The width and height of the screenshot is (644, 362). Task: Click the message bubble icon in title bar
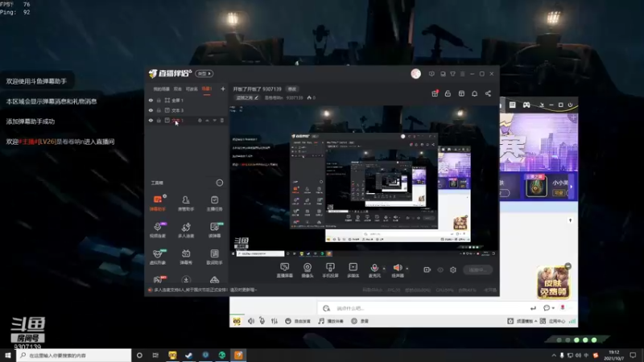pos(431,74)
